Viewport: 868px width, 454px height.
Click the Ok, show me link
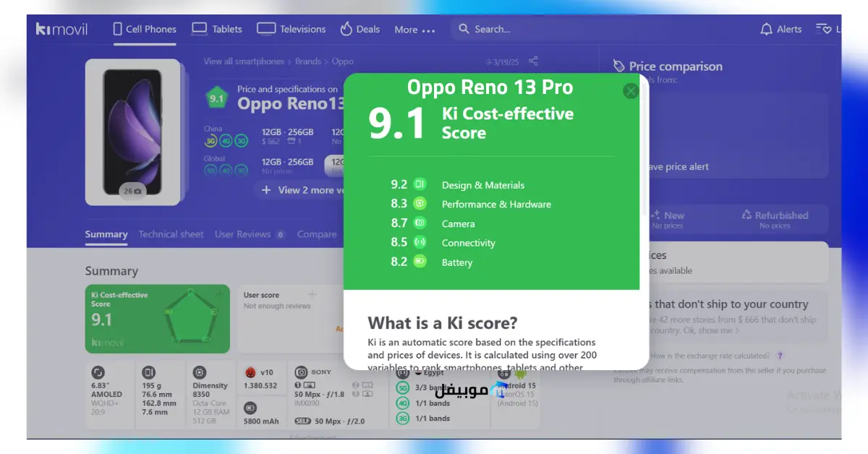click(711, 330)
